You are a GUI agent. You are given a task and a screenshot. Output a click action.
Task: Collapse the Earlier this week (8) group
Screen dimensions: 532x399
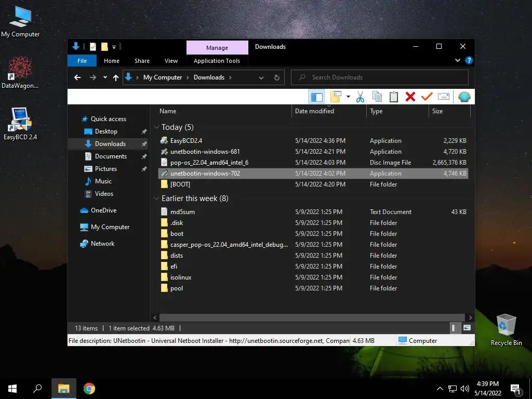pos(156,198)
